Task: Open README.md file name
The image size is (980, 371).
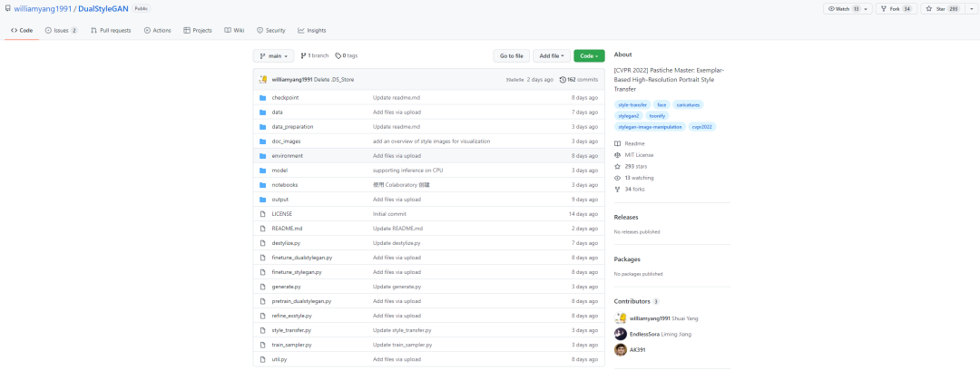Action: [287, 229]
